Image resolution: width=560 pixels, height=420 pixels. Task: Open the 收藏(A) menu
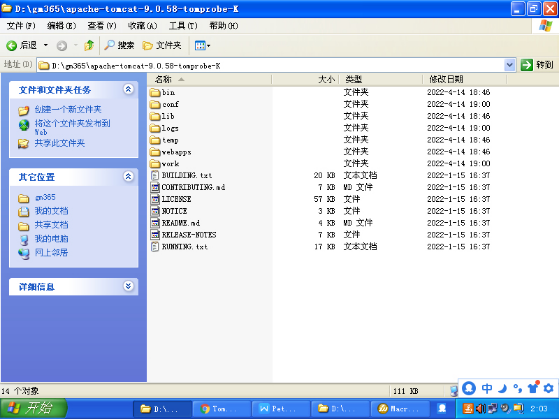click(142, 26)
